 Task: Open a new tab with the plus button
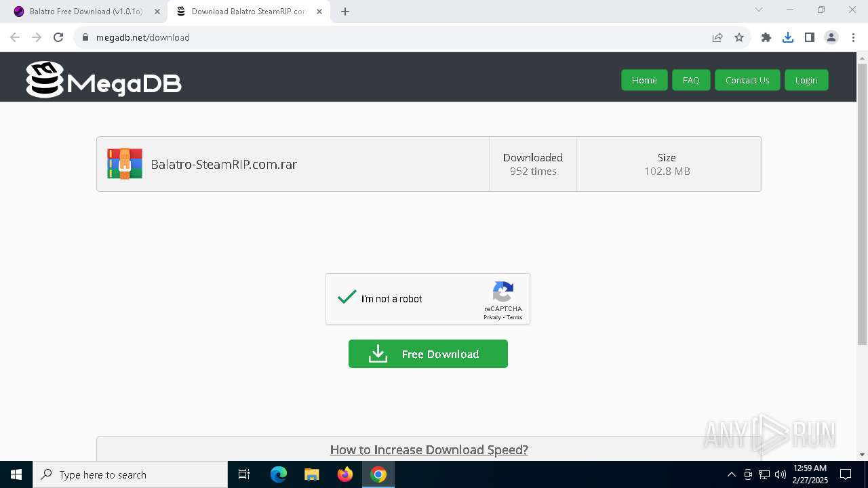pyautogui.click(x=345, y=12)
